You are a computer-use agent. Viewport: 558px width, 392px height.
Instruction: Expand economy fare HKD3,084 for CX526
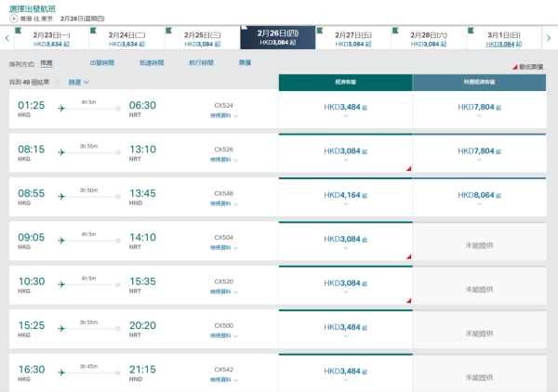[345, 154]
